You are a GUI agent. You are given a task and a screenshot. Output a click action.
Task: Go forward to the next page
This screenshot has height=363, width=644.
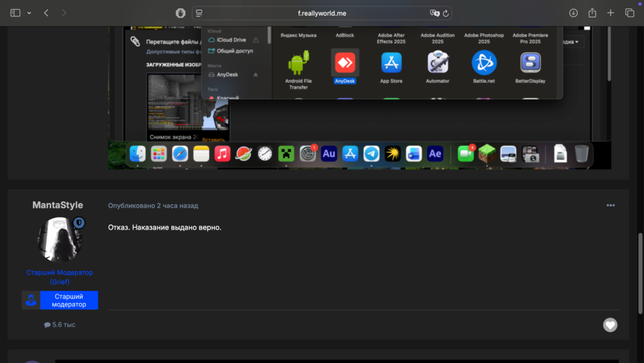point(64,13)
